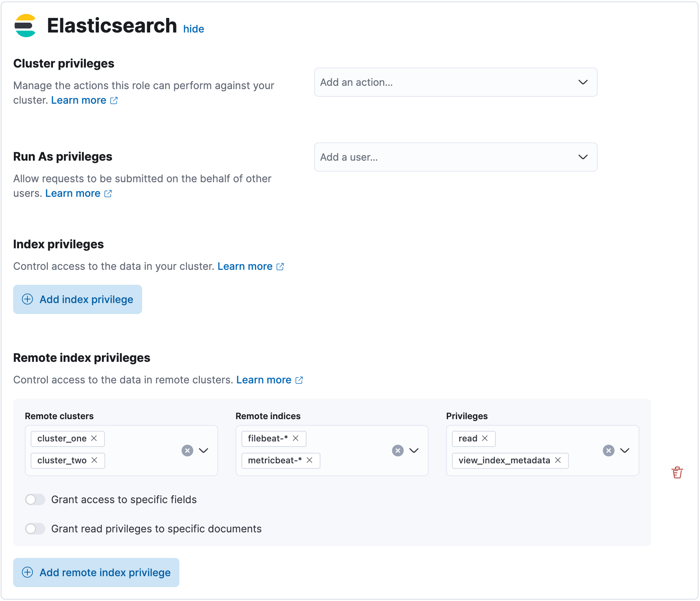Click the Elasticsearch logo
The width and height of the screenshot is (700, 601).
(25, 25)
